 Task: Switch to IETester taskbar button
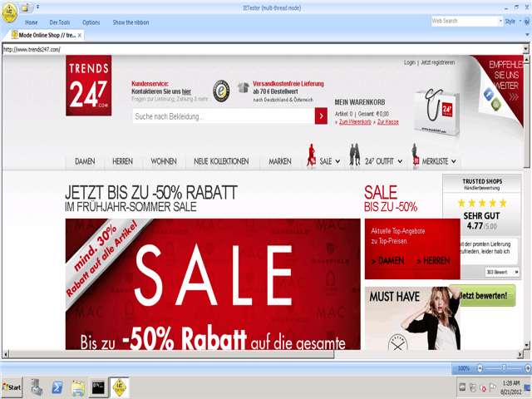(120, 387)
